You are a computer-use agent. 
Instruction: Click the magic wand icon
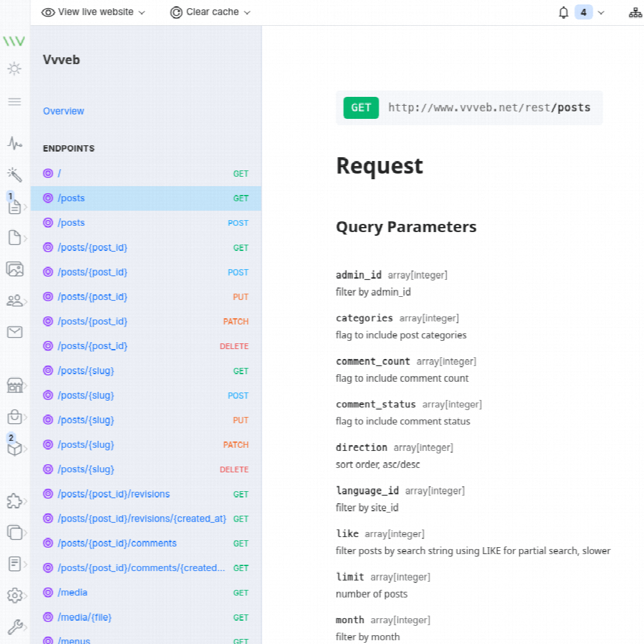click(14, 174)
